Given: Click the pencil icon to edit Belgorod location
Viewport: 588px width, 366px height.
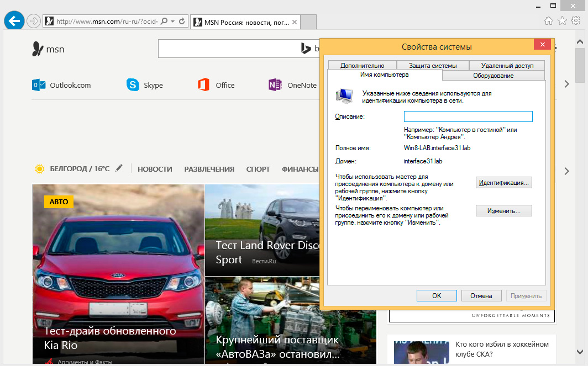Looking at the screenshot, I should pos(119,168).
